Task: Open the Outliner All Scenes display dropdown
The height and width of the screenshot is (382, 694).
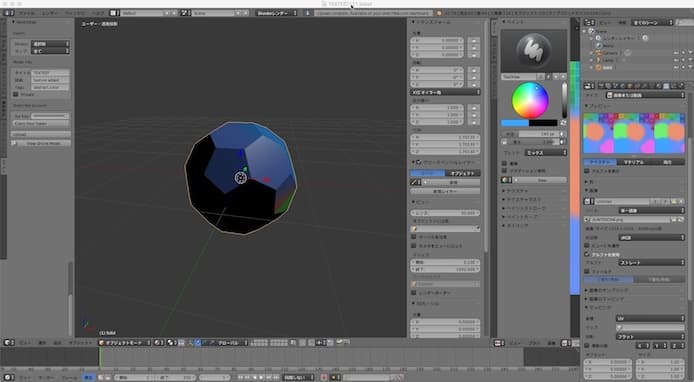Action: 653,22
